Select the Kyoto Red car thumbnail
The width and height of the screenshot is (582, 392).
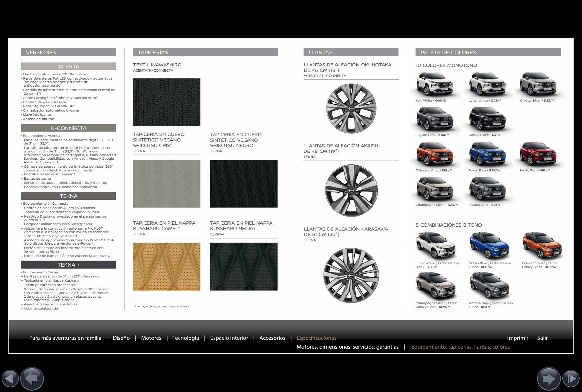coord(538,154)
